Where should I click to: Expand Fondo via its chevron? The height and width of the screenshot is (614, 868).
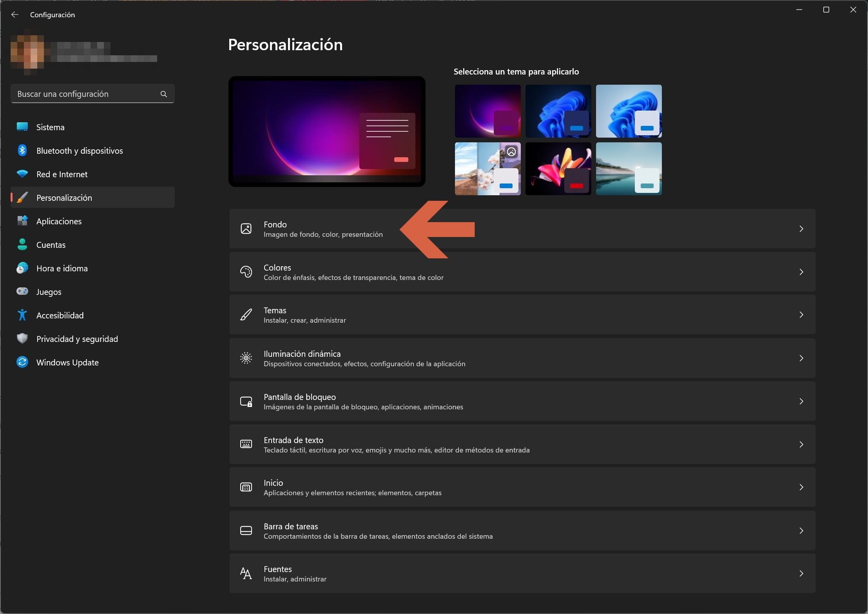click(x=801, y=229)
